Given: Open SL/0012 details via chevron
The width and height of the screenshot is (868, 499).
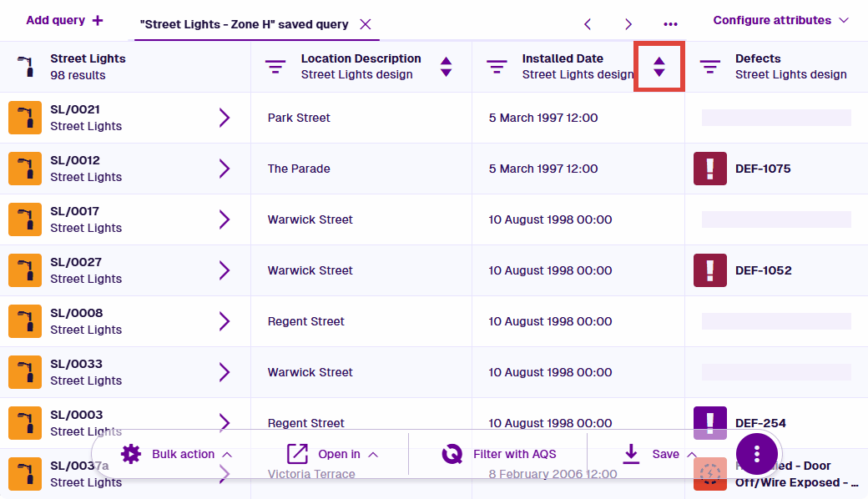Looking at the screenshot, I should coord(224,169).
